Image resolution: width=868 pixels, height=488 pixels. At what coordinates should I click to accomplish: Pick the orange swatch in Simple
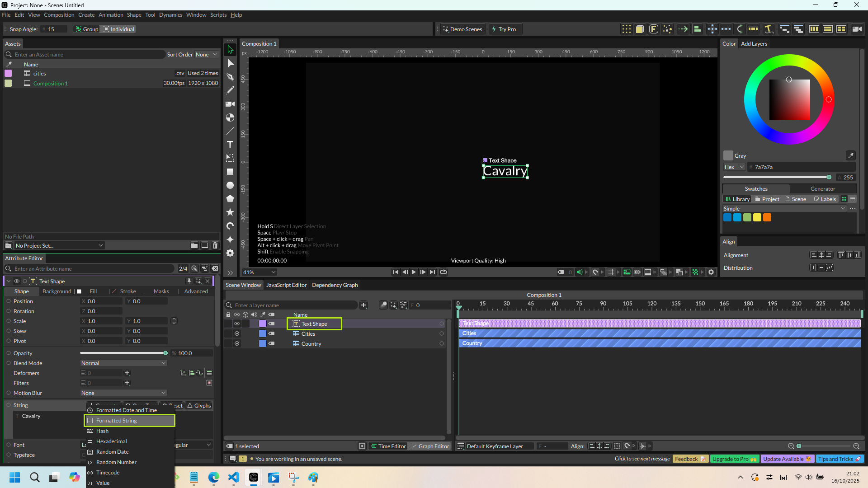point(767,218)
